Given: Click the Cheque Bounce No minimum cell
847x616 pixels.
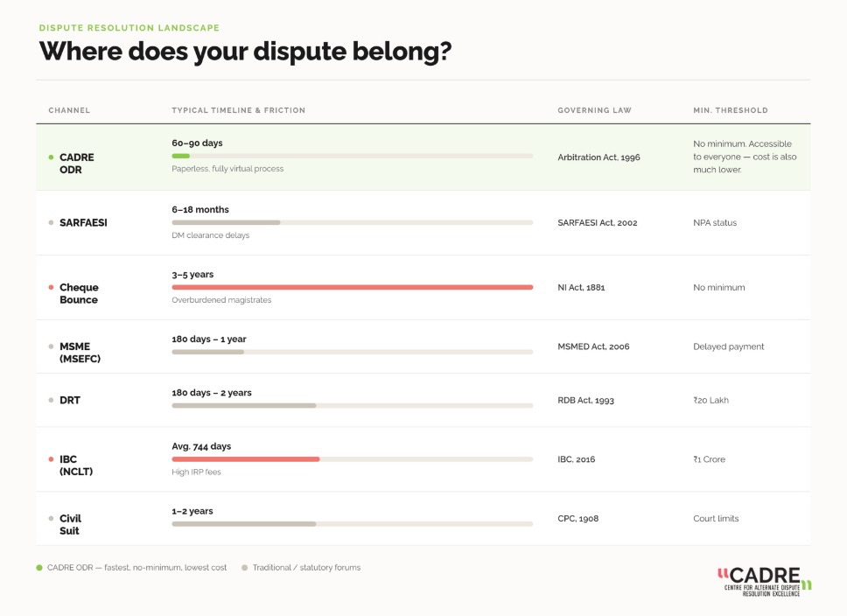Looking at the screenshot, I should click(719, 288).
